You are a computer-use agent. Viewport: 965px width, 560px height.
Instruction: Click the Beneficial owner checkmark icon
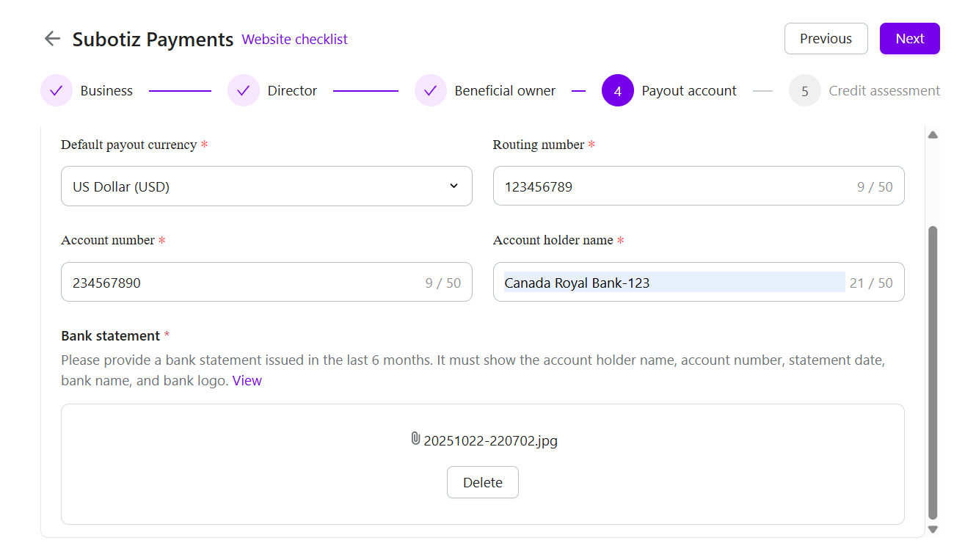(x=431, y=91)
